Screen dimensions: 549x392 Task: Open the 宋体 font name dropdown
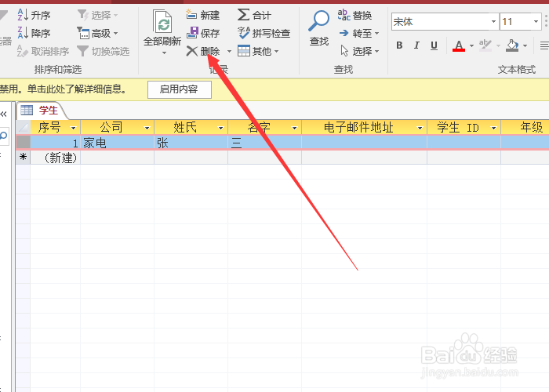[493, 22]
